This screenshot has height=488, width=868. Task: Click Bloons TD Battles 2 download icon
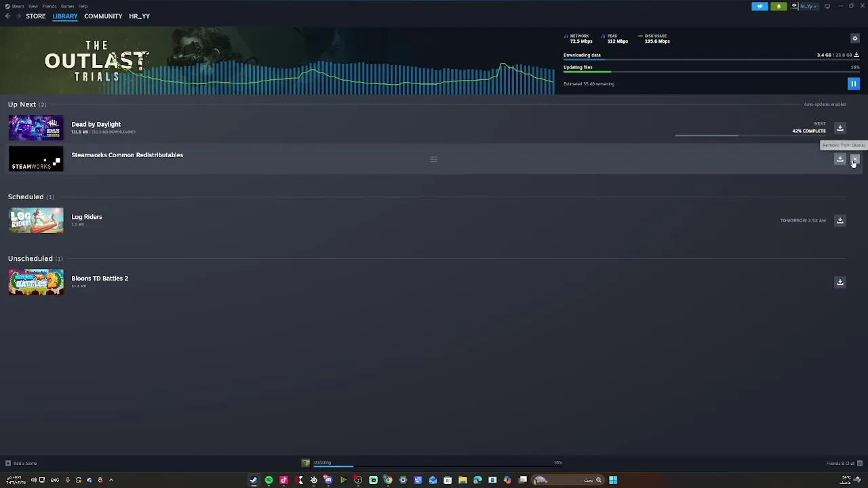pos(840,282)
